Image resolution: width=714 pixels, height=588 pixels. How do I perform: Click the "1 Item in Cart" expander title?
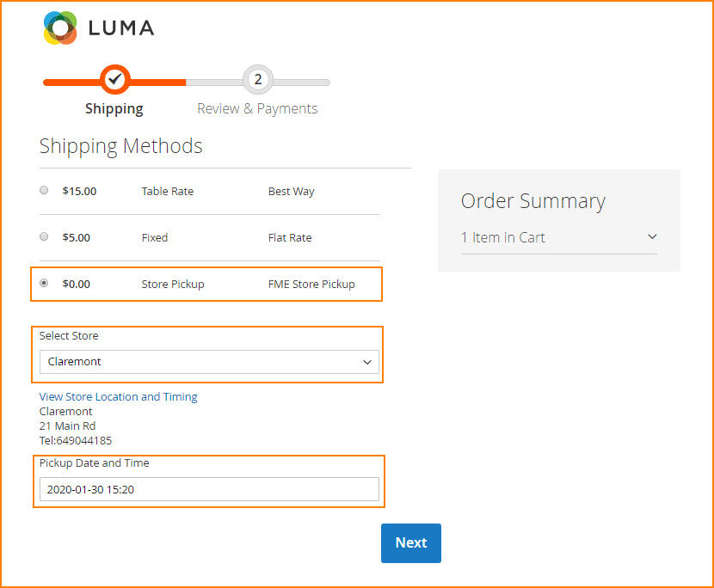[x=503, y=238]
